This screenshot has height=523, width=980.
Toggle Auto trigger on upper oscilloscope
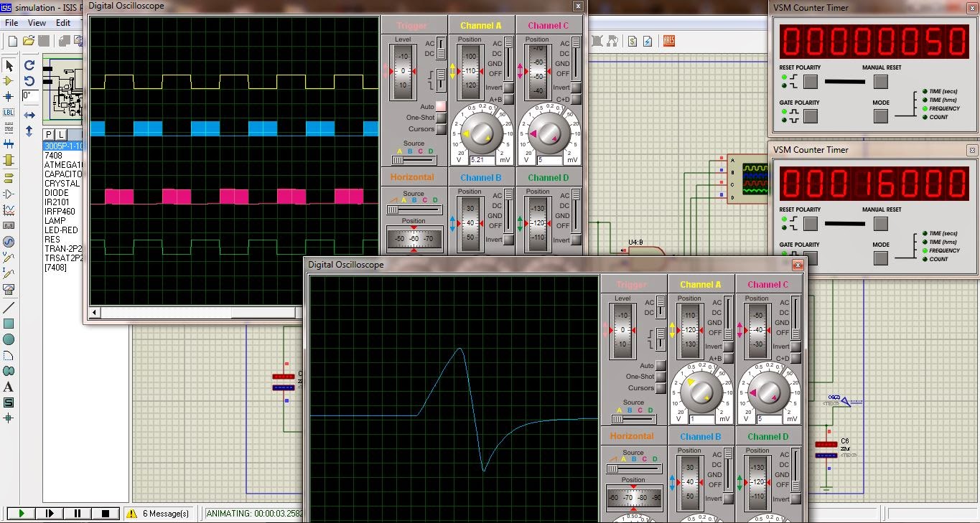click(x=441, y=106)
